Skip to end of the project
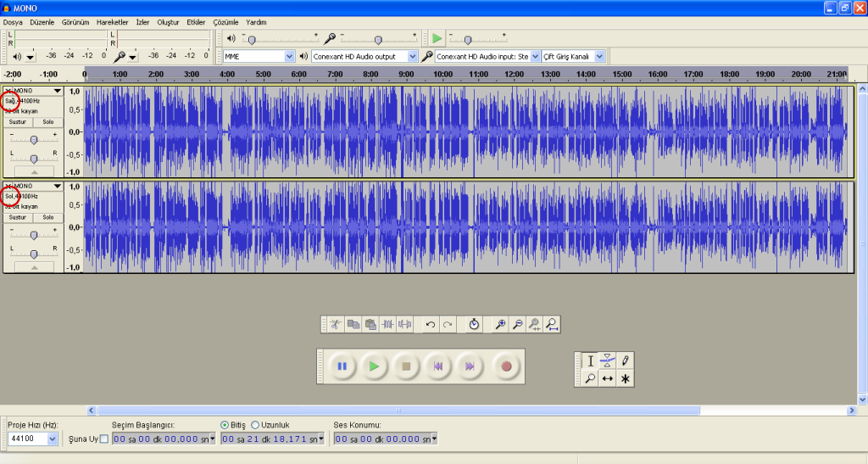The image size is (868, 464). click(x=470, y=366)
